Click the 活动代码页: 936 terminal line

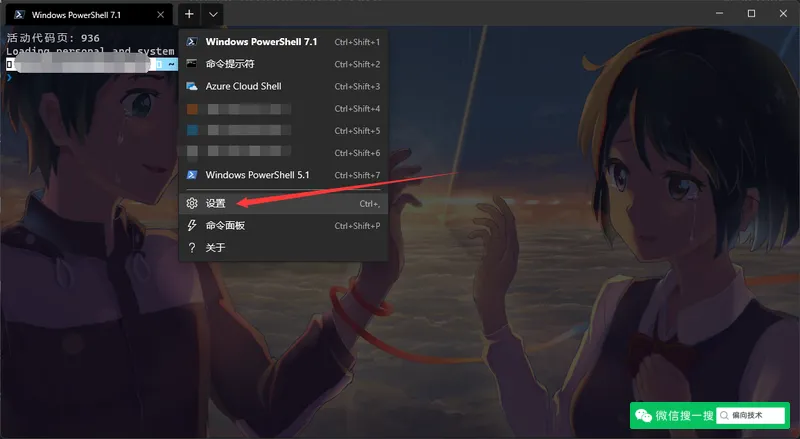[x=53, y=38]
